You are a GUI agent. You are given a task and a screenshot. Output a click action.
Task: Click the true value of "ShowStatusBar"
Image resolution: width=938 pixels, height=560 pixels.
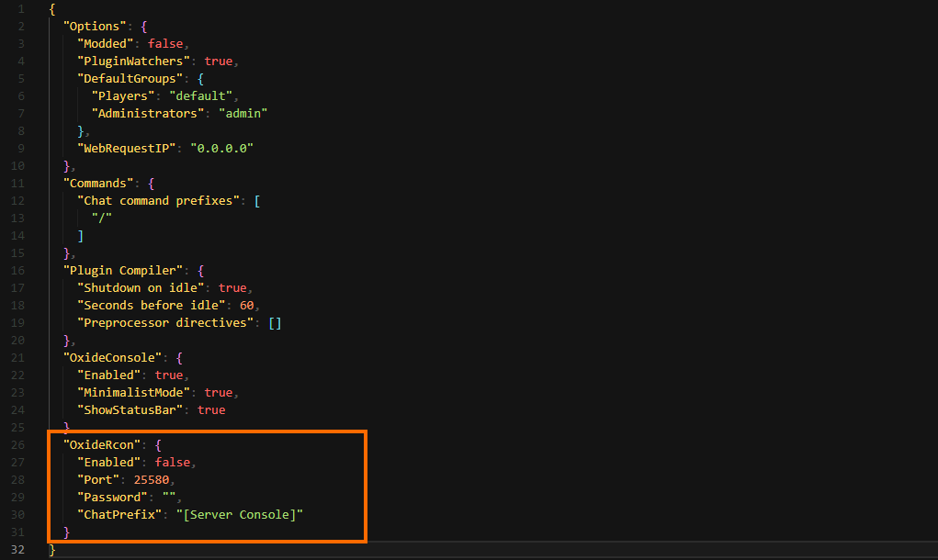click(x=211, y=410)
